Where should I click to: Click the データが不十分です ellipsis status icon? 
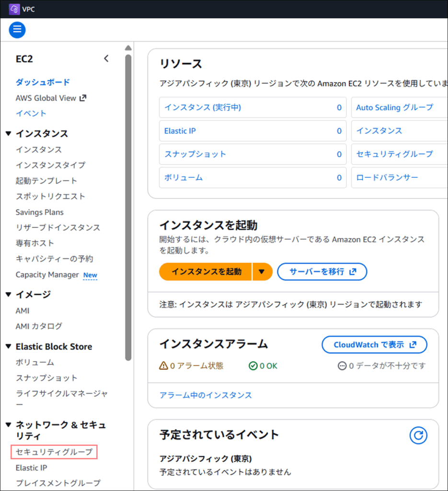pos(342,366)
